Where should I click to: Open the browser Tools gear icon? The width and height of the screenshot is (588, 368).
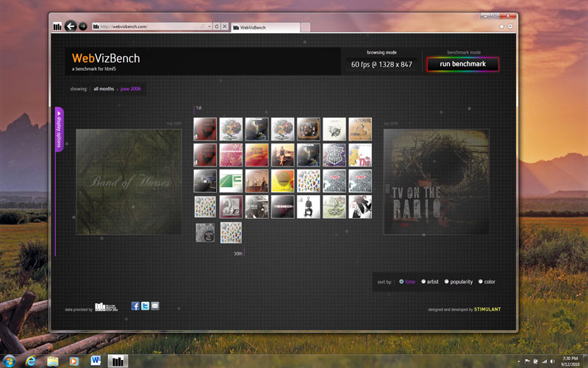click(510, 26)
